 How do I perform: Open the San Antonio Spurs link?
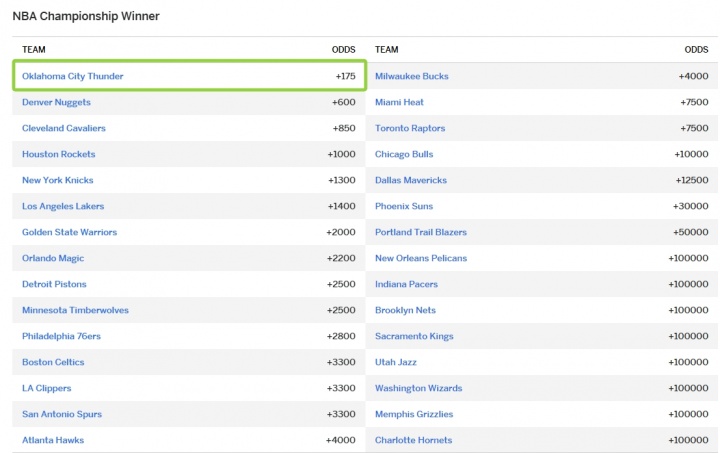click(61, 414)
